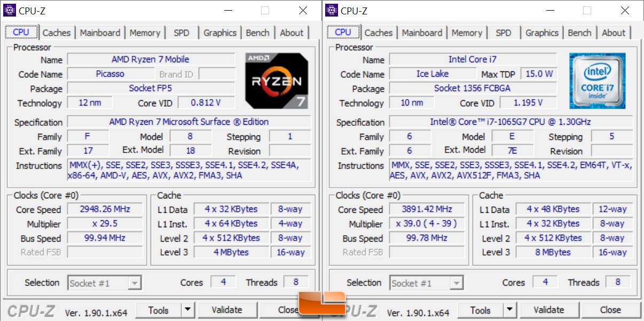This screenshot has height=321, width=644.
Task: Click Tools button in right Intel window
Action: click(481, 310)
